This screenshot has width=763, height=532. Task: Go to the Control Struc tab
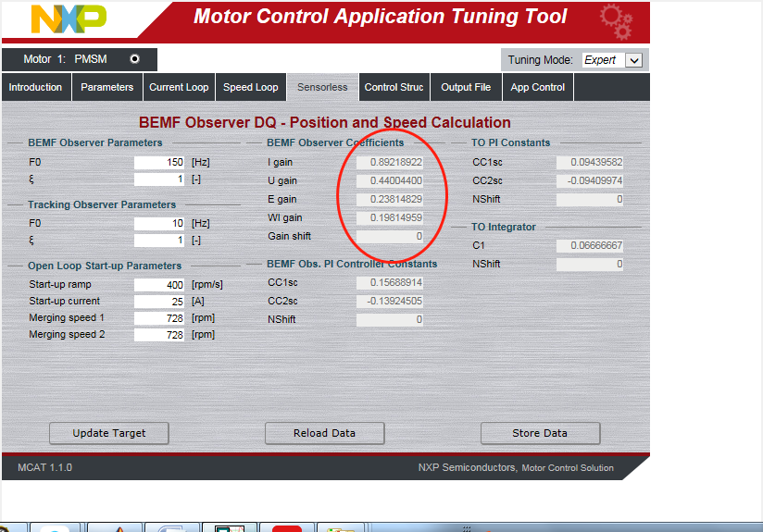pos(394,87)
